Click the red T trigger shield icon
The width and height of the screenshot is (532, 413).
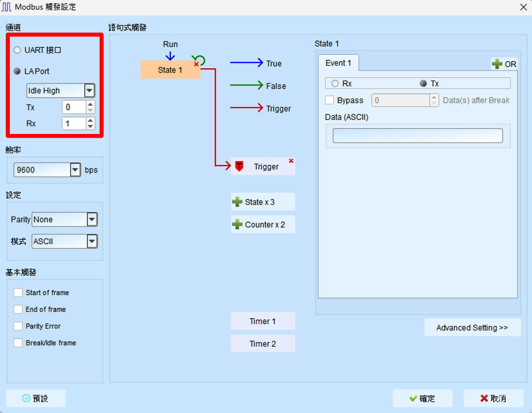tap(239, 166)
